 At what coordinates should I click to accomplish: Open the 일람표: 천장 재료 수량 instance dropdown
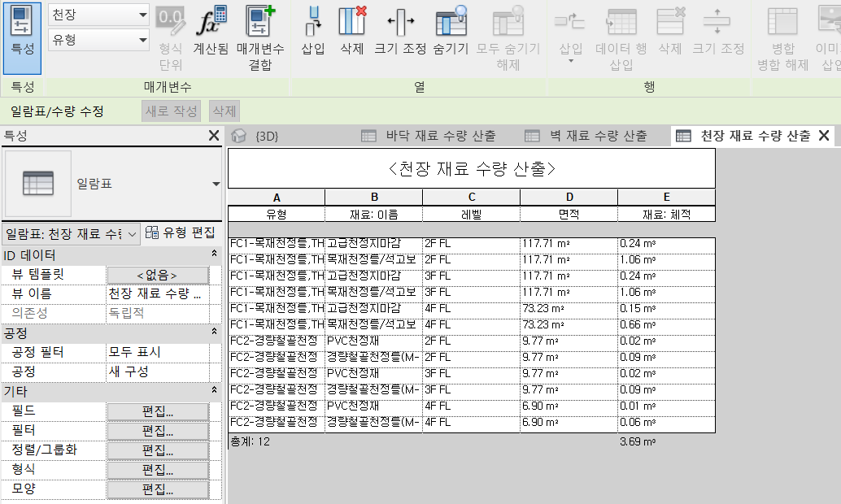(x=72, y=234)
